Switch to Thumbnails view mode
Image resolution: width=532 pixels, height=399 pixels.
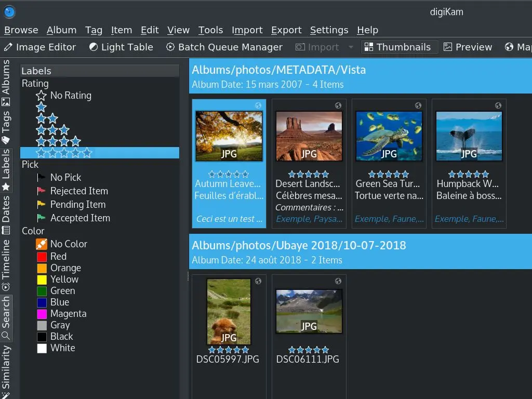coord(399,47)
